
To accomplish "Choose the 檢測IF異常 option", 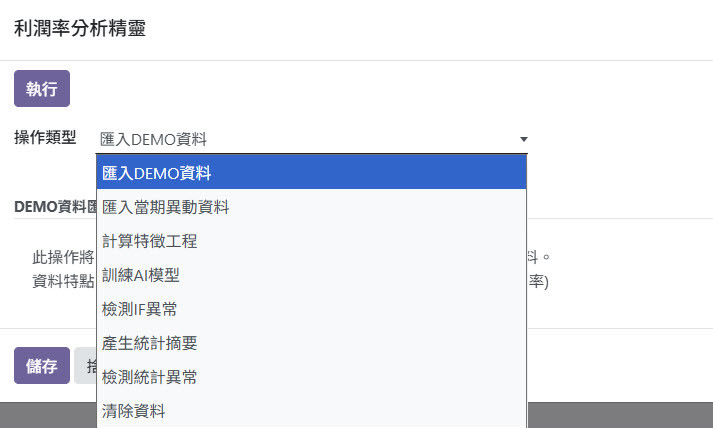I will point(311,309).
